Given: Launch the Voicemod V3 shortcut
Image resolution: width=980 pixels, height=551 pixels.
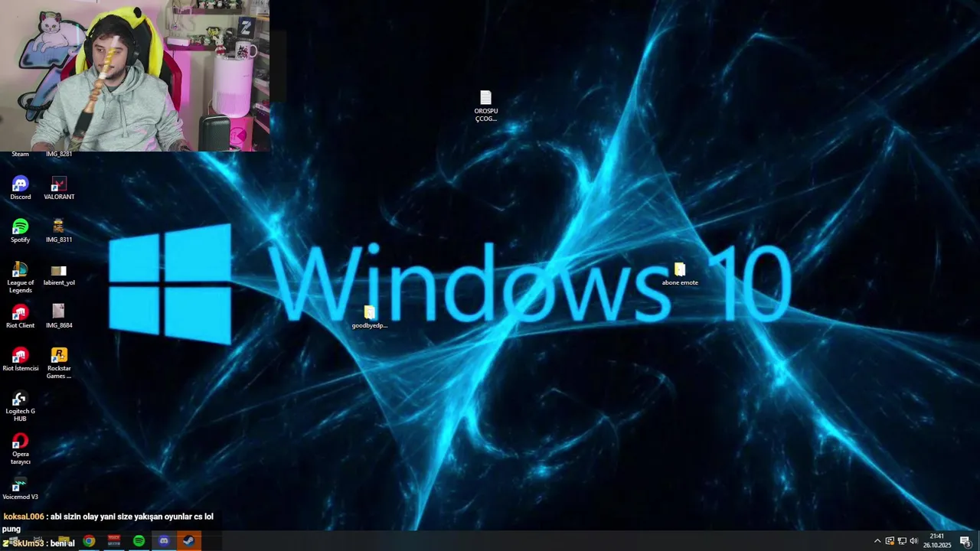Looking at the screenshot, I should [x=20, y=488].
